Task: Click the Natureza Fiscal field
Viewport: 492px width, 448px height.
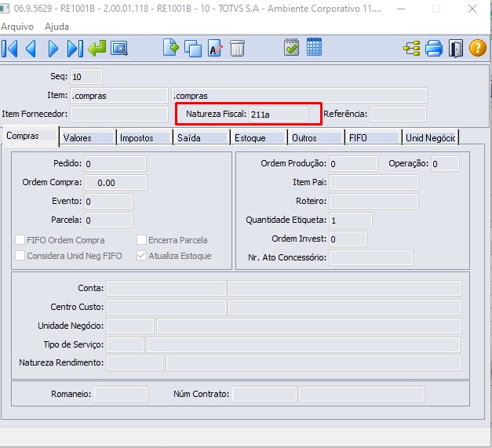Action: (x=279, y=115)
